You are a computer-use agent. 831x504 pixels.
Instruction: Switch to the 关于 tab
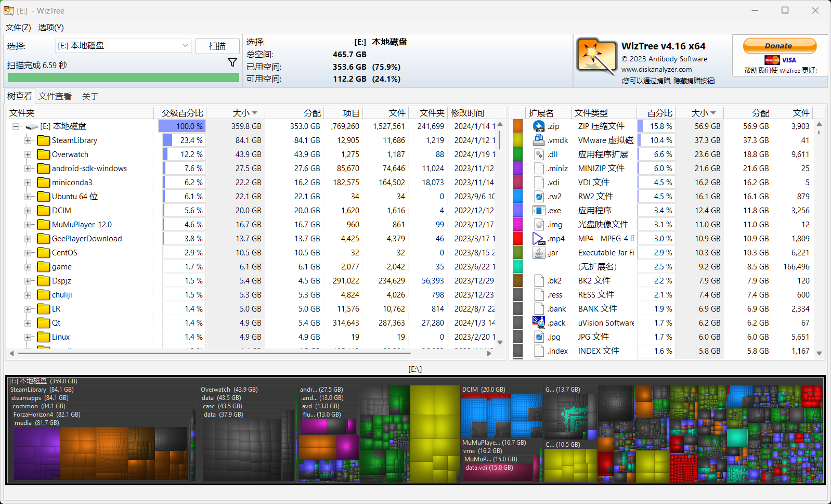click(90, 96)
